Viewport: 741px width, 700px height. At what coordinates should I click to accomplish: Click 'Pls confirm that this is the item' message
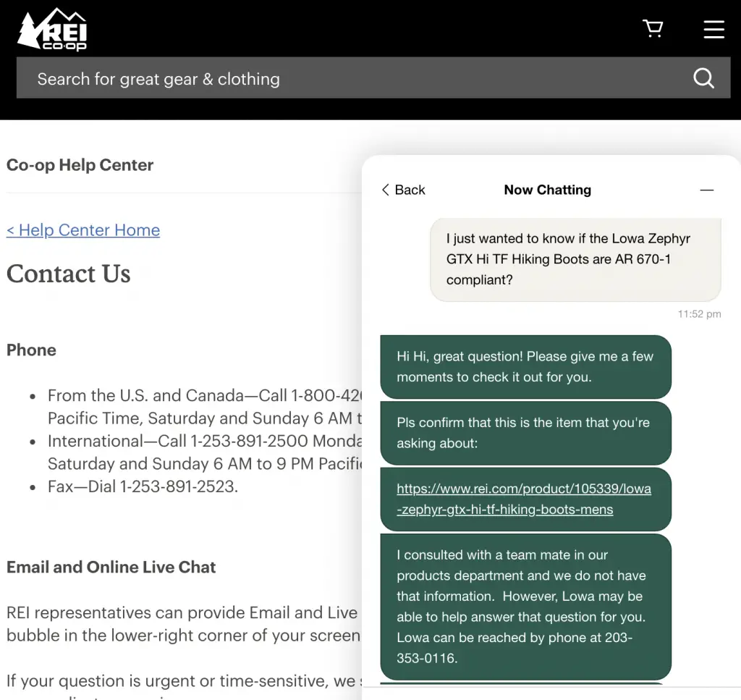tap(525, 433)
